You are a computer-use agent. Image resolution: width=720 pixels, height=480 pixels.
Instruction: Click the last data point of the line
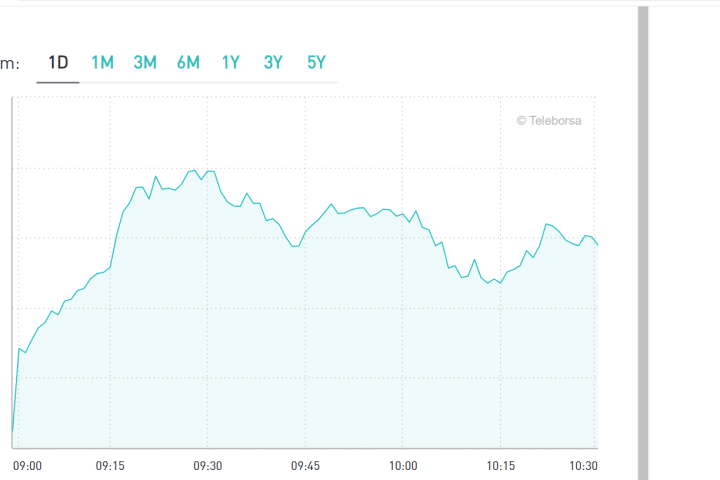coord(597,244)
